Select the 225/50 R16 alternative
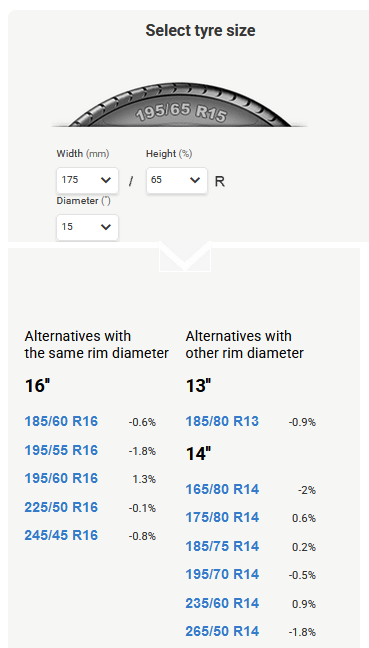Screen dimensions: 369x648 (61, 507)
